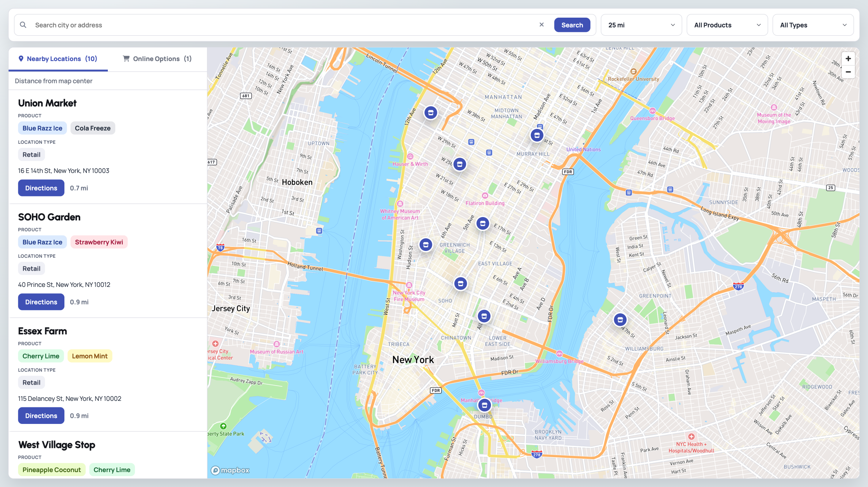Select the Nearby Locations tab
Viewport: 868px width, 487px height.
coord(58,59)
